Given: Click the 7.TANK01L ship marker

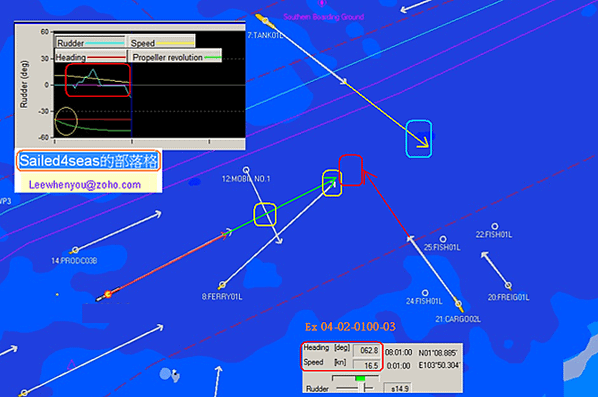Looking at the screenshot, I should click(x=265, y=21).
